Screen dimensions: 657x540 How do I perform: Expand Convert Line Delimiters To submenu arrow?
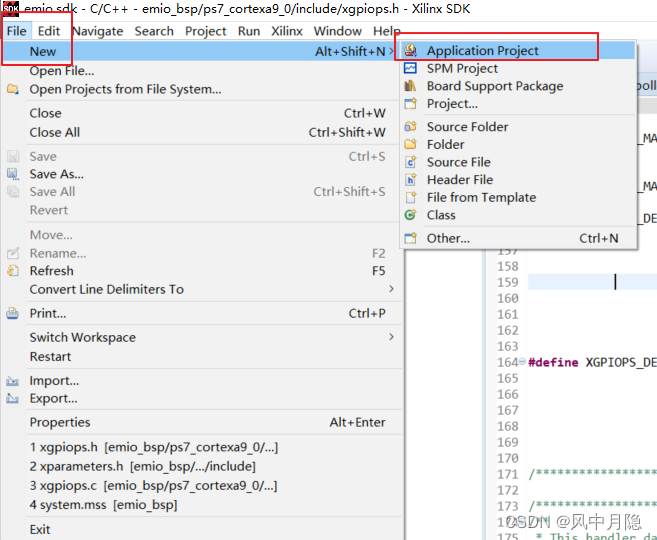[x=391, y=289]
